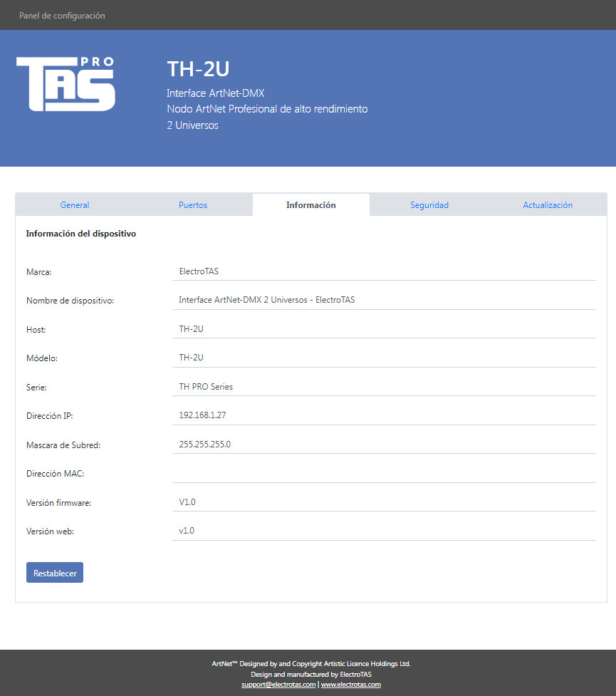Click the Serie field TH PRO Series

tap(385, 387)
